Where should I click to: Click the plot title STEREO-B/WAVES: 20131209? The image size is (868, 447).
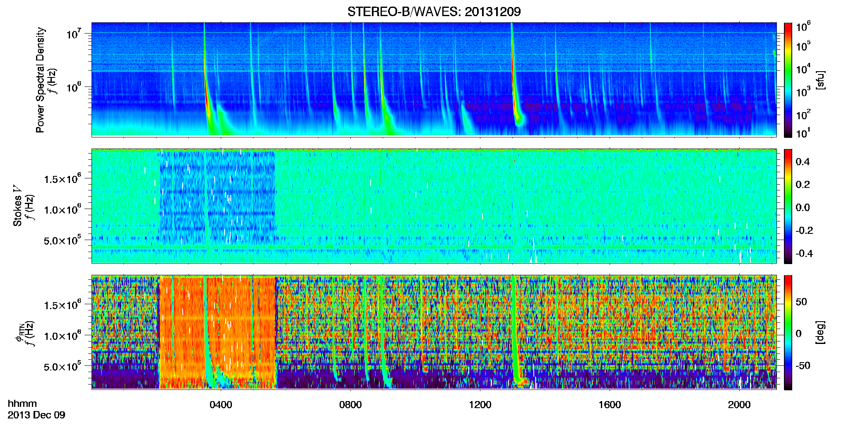[434, 12]
